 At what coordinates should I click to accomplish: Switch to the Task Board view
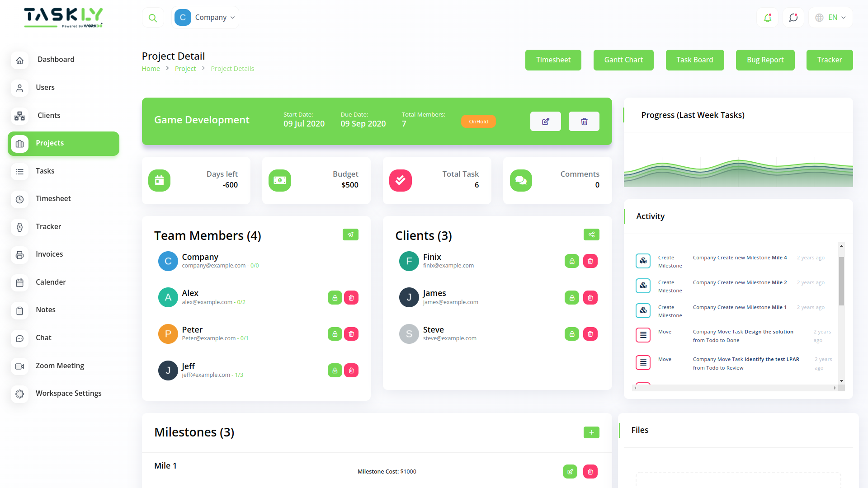click(x=695, y=60)
